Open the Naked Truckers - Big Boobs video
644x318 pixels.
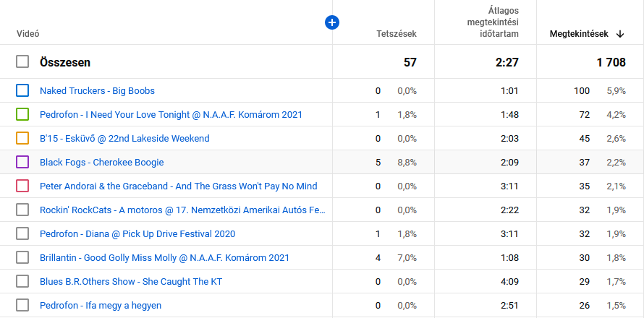97,90
